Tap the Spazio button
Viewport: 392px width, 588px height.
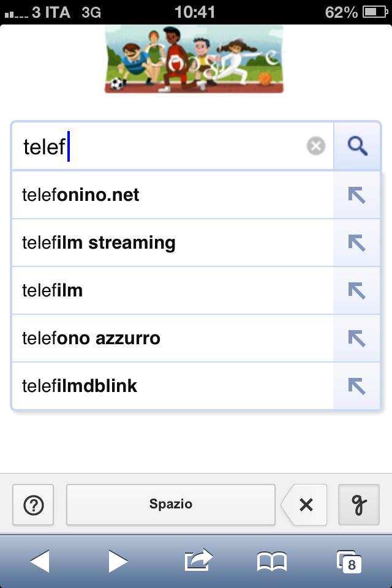[x=171, y=504]
